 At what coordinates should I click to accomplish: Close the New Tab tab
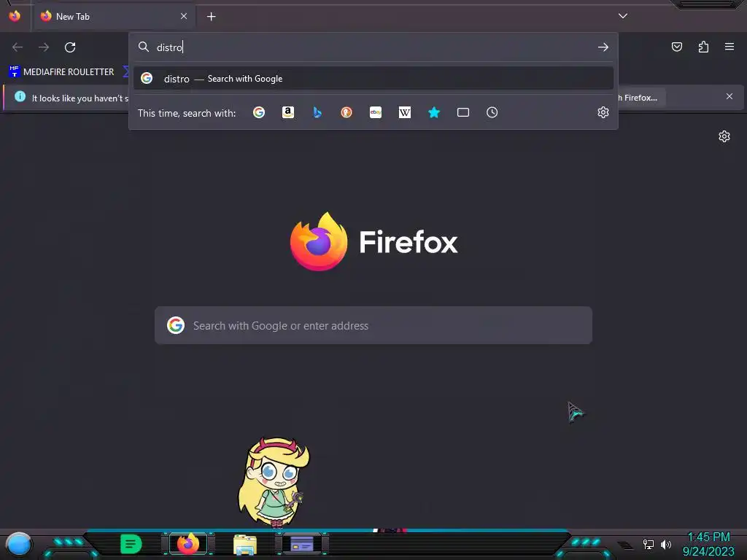(184, 16)
